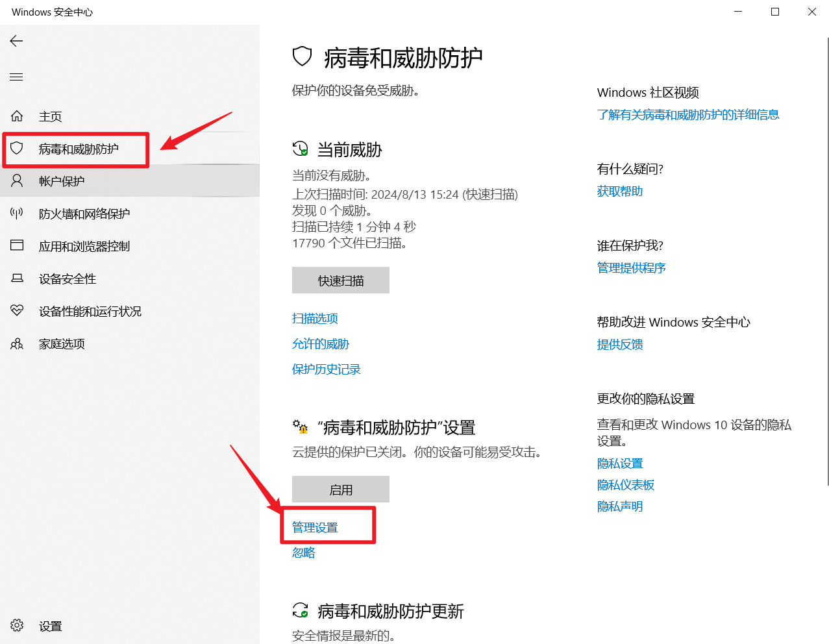Click the antenna icon for 防火墙和网络保护
829x644 pixels.
tap(17, 214)
